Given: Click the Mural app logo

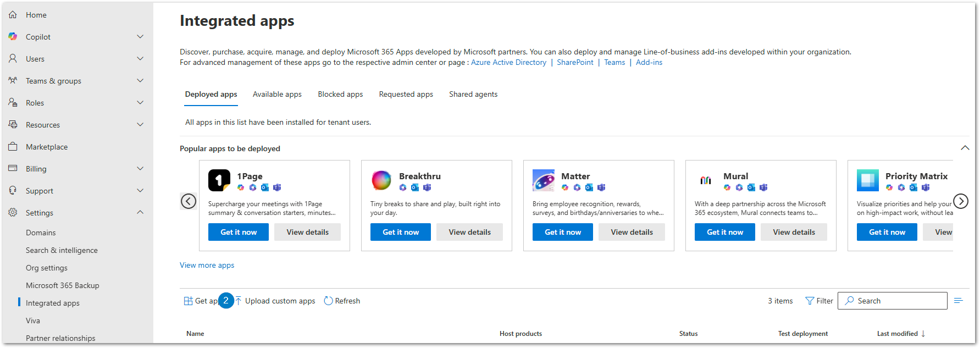Looking at the screenshot, I should click(x=706, y=180).
